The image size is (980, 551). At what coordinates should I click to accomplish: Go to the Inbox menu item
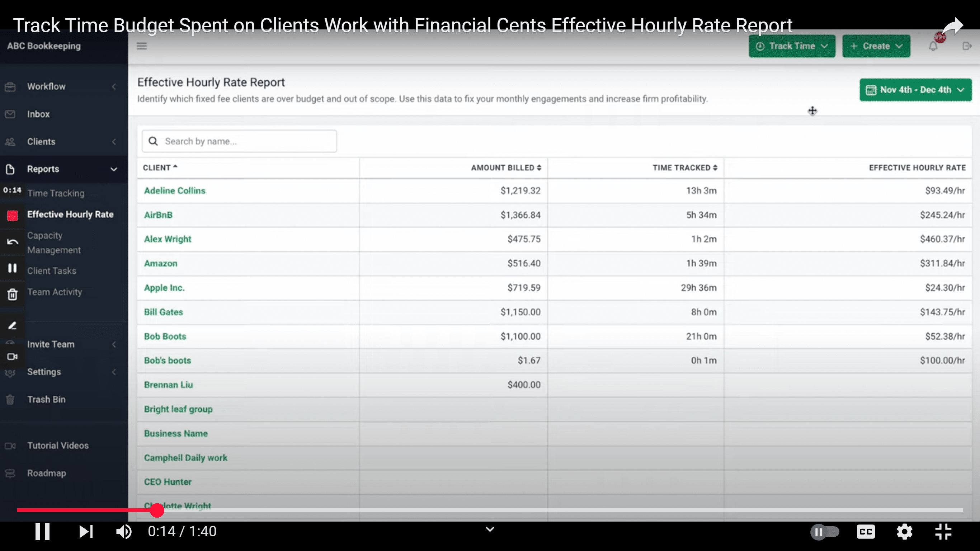(38, 114)
